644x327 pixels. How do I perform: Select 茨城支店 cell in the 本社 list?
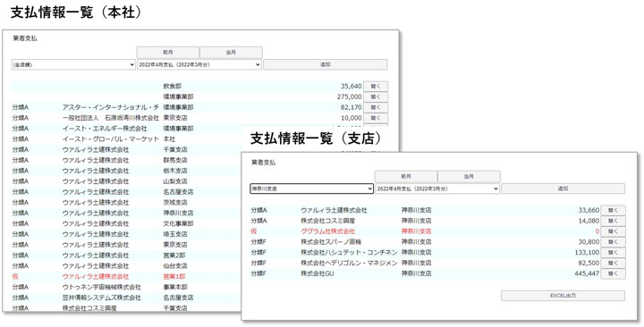tap(175, 203)
